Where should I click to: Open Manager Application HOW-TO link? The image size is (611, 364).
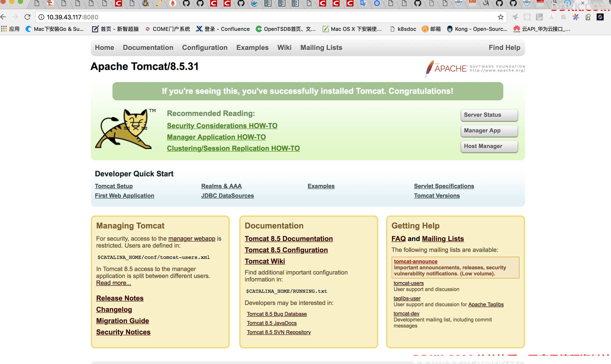point(216,137)
